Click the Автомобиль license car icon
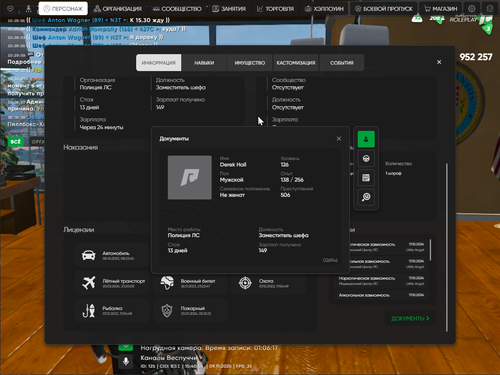 (x=89, y=255)
